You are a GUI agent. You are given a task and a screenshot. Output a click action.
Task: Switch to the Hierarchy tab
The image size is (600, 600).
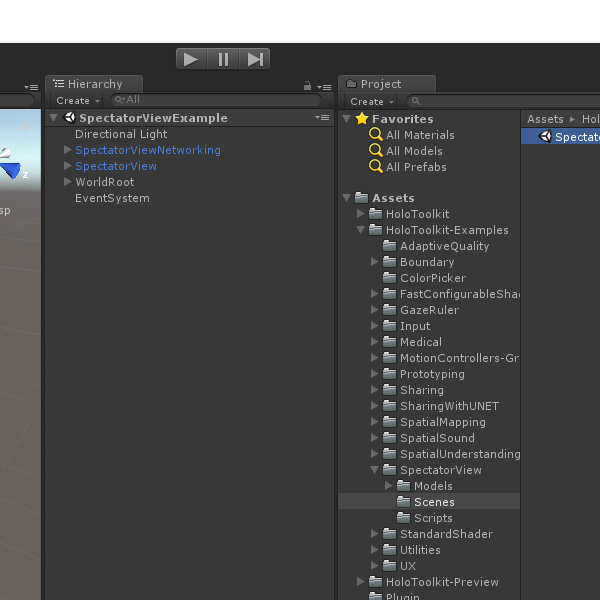coord(94,84)
